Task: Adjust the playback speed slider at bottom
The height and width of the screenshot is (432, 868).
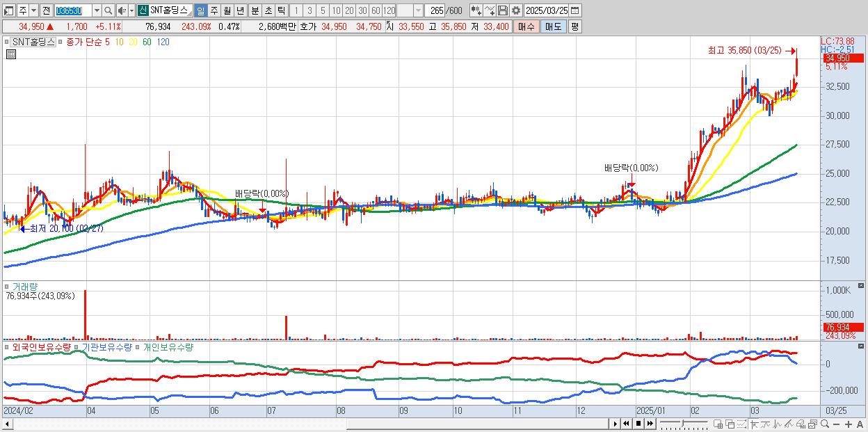Action: click(x=682, y=423)
